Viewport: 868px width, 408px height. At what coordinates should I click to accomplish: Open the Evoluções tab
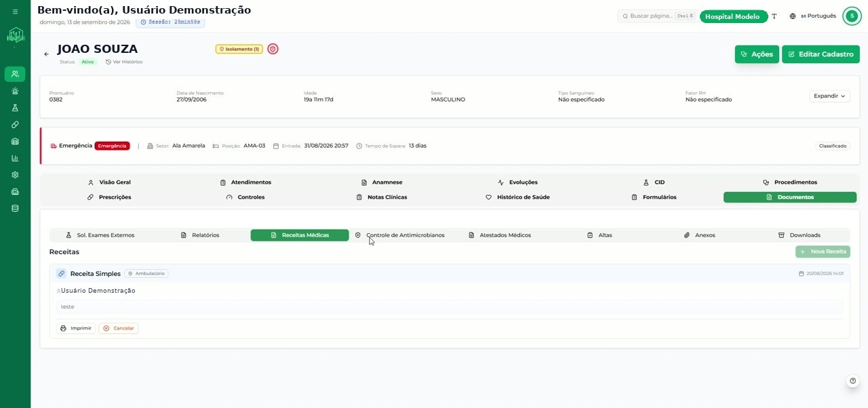tap(517, 182)
